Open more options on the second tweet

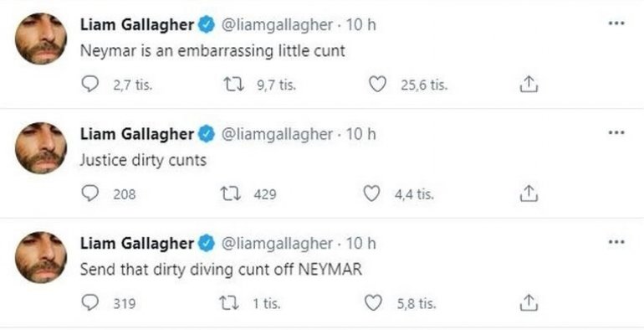coord(616,133)
